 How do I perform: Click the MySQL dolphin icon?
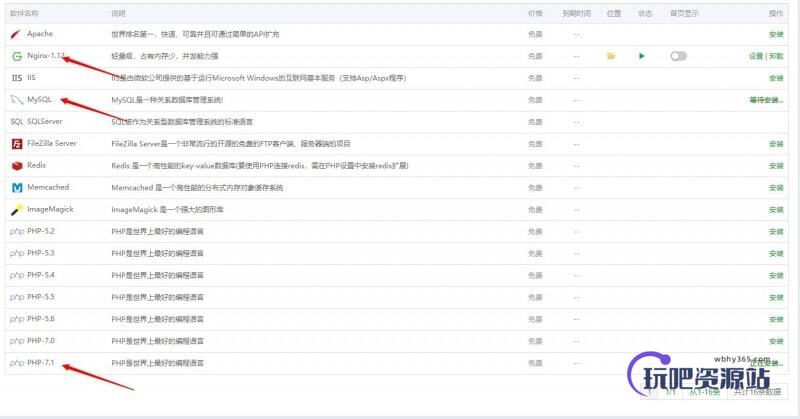coord(17,100)
